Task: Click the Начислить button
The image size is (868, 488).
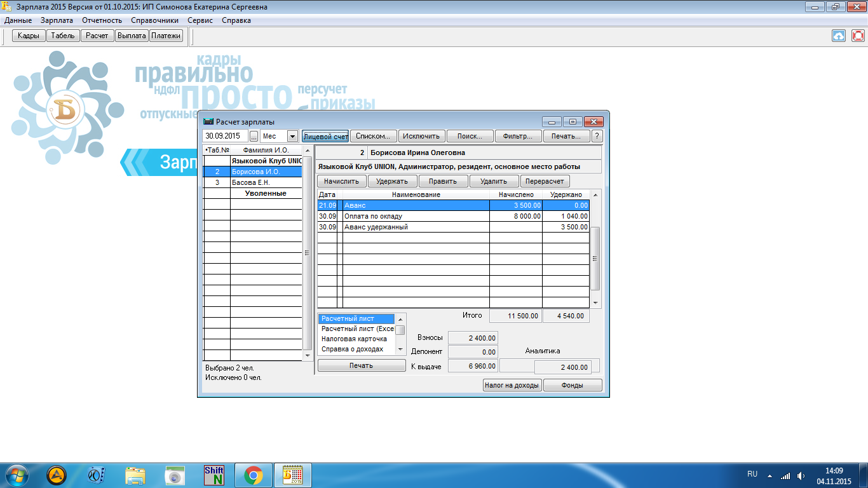Action: pos(341,181)
